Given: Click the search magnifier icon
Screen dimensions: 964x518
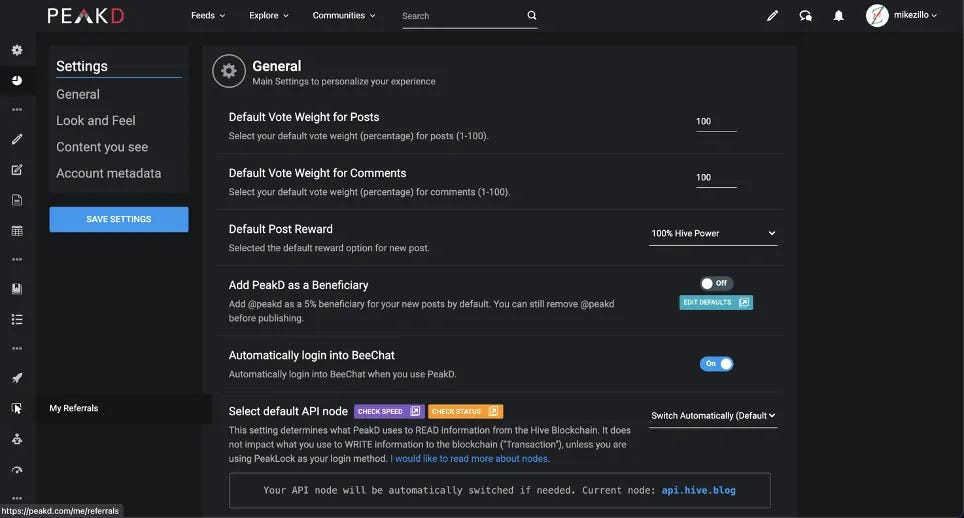Looking at the screenshot, I should click(532, 15).
